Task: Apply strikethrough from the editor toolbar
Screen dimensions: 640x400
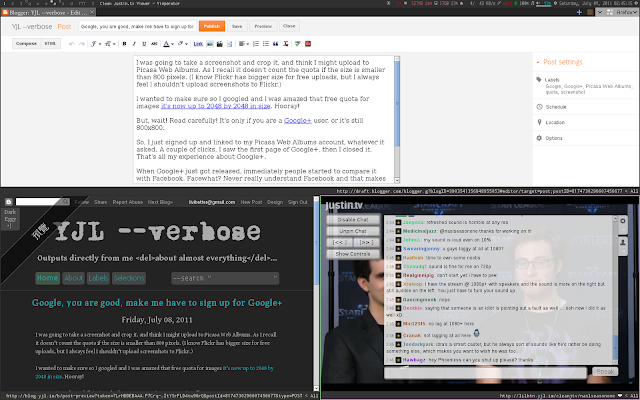Action: pyautogui.click(x=154, y=44)
